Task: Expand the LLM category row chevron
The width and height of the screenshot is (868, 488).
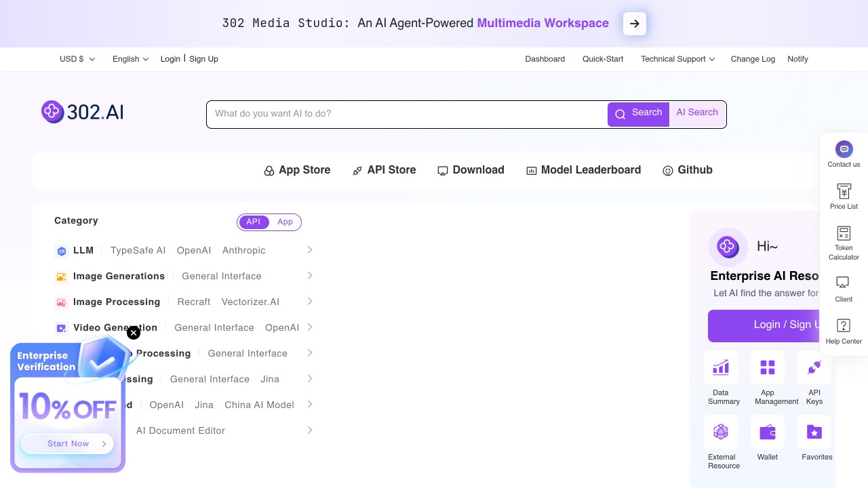Action: click(x=310, y=250)
